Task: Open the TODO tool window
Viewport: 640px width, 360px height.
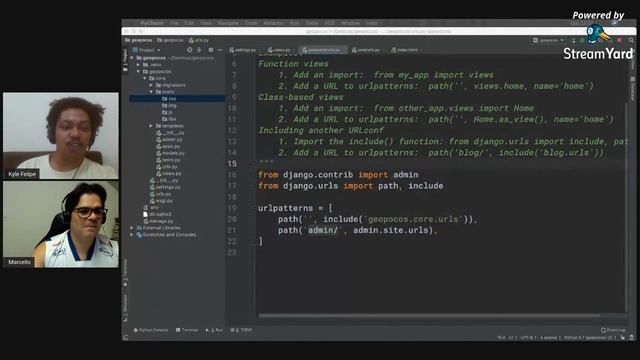Action: click(241, 330)
